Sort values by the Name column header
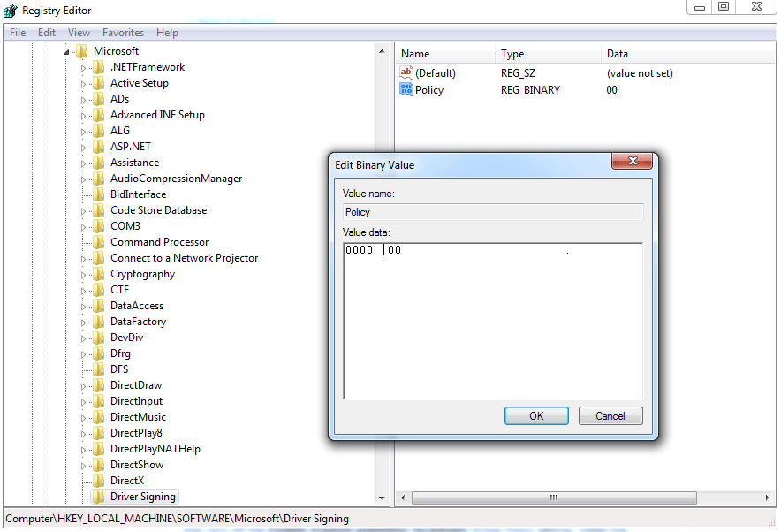The height and width of the screenshot is (532, 781). pos(445,54)
